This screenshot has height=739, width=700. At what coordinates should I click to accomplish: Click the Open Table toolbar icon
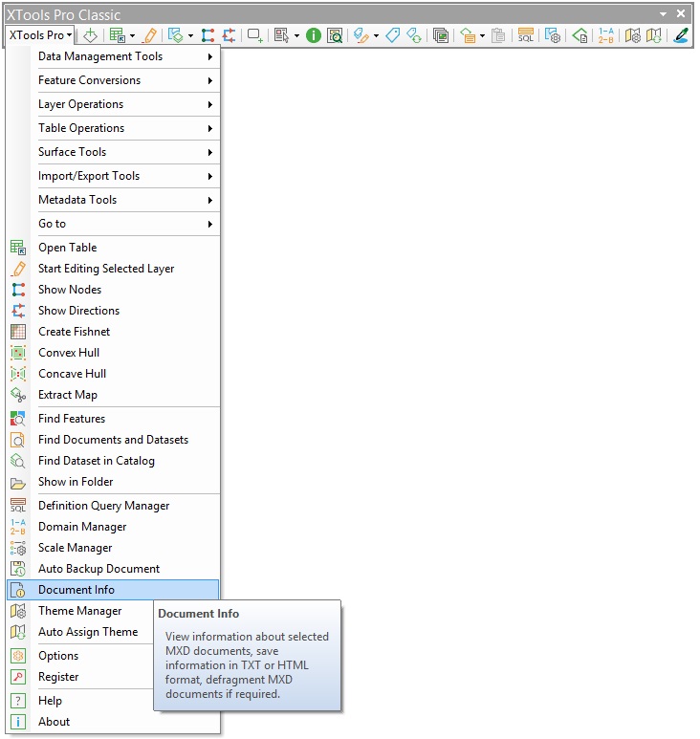pyautogui.click(x=117, y=35)
